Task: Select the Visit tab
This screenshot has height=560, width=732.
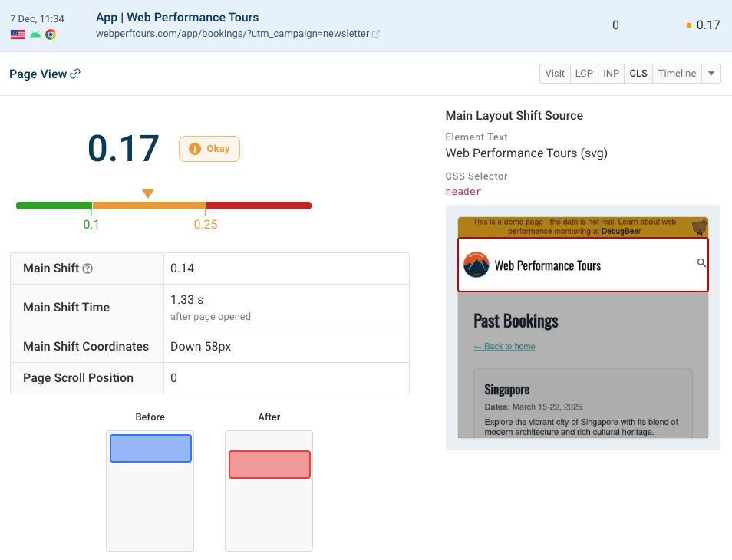Action: point(555,73)
